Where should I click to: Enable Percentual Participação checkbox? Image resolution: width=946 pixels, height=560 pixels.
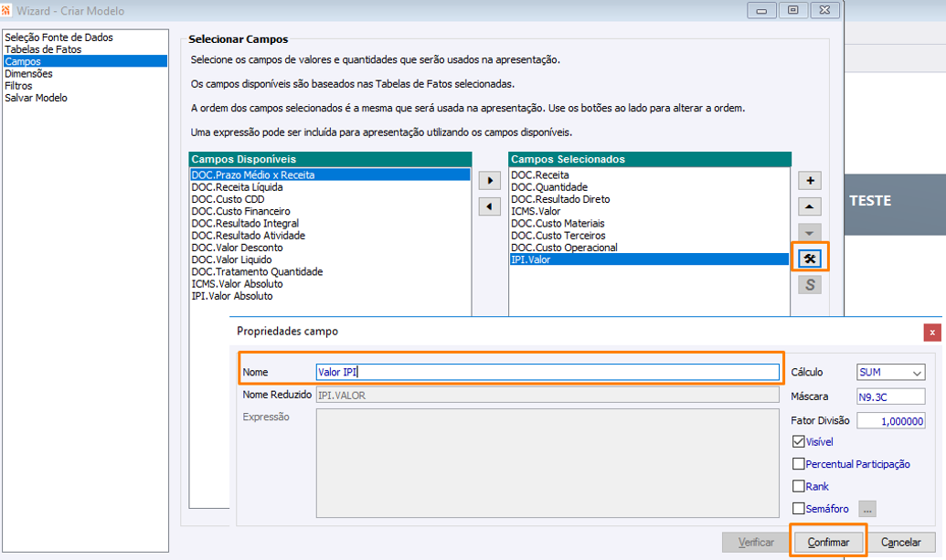pos(798,463)
